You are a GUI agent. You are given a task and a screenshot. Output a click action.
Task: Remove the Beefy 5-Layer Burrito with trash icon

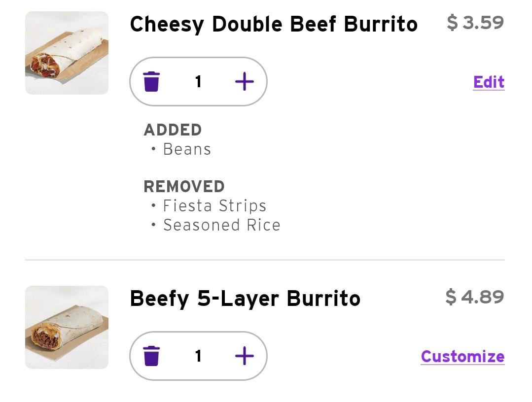[x=151, y=356]
